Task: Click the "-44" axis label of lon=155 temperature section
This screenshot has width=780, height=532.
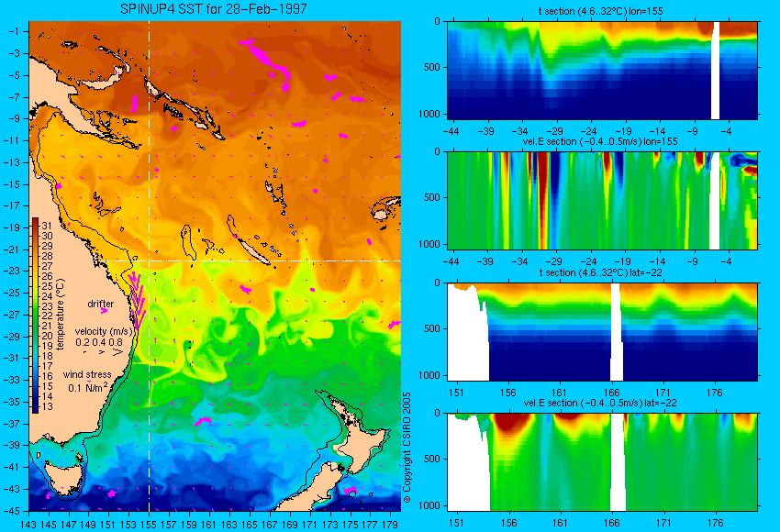Action: coord(451,131)
